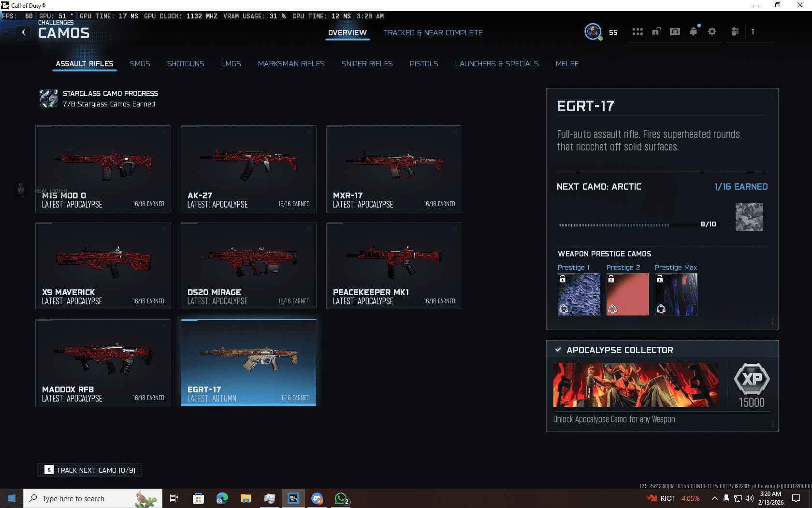Open the Shotguns weapon category
This screenshot has height=508, width=812.
point(186,63)
